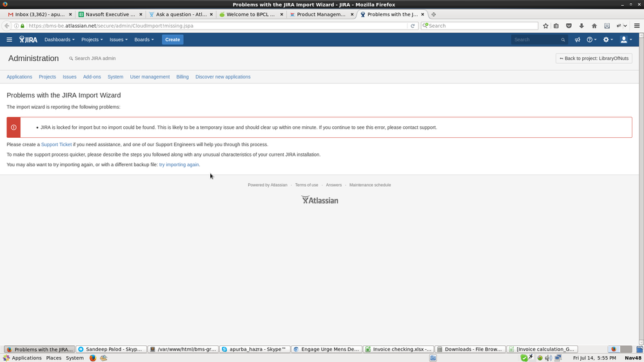Screen dimensions: 644x362
Task: Open the Billing tab
Action: pos(182,77)
